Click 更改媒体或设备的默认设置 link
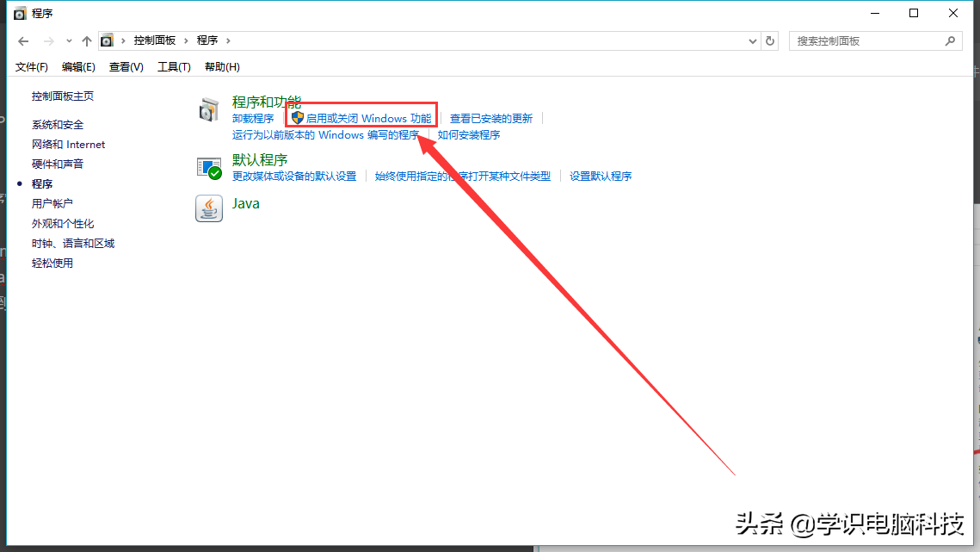This screenshot has height=552, width=980. [293, 177]
